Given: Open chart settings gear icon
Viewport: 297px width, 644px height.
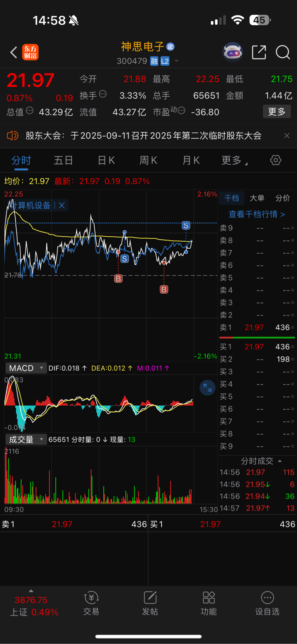Looking at the screenshot, I should pos(275,160).
